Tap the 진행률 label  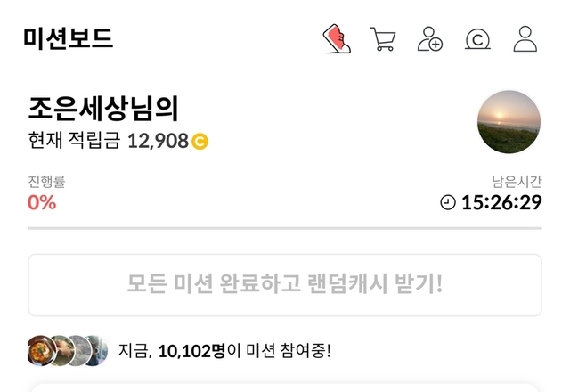pyautogui.click(x=46, y=182)
